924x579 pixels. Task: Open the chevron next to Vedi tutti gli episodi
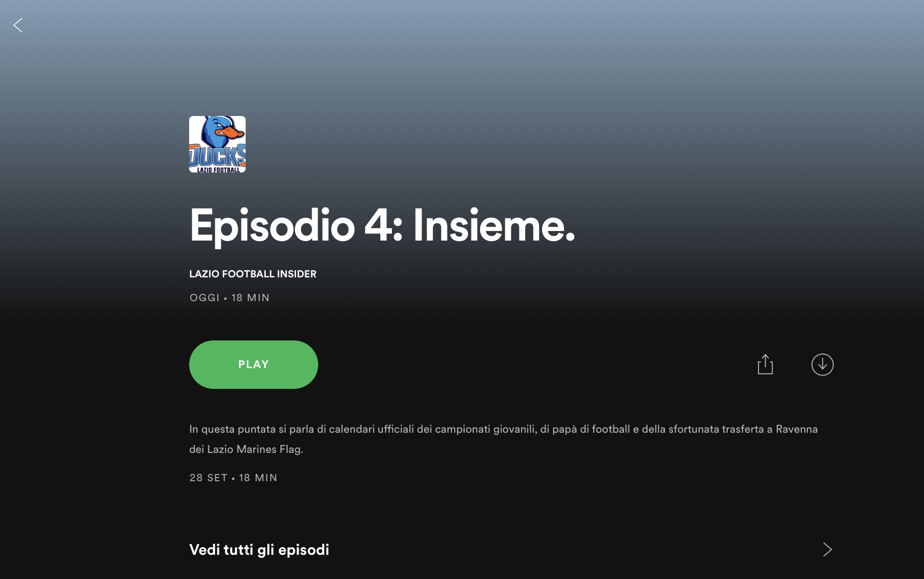827,549
